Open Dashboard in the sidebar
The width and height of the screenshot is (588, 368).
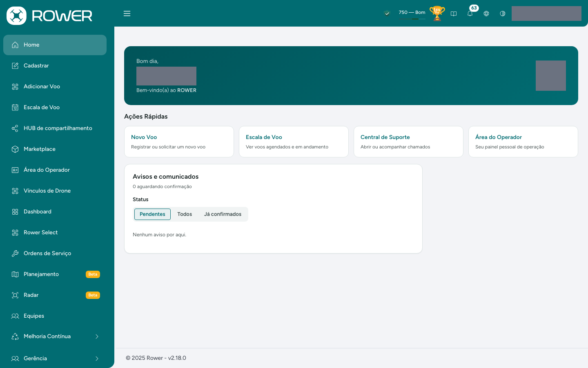pos(55,212)
